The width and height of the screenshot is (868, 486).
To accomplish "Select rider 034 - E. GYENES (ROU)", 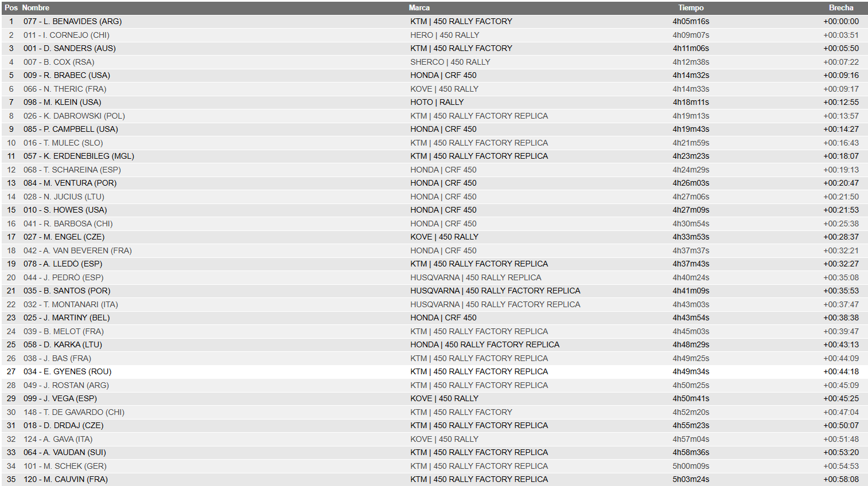I will [x=67, y=371].
